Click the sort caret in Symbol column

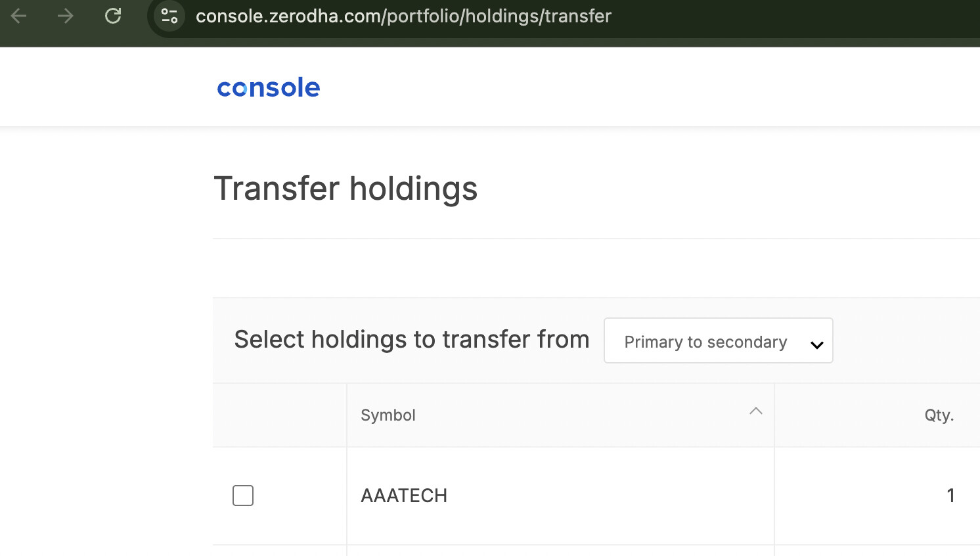[x=756, y=411]
